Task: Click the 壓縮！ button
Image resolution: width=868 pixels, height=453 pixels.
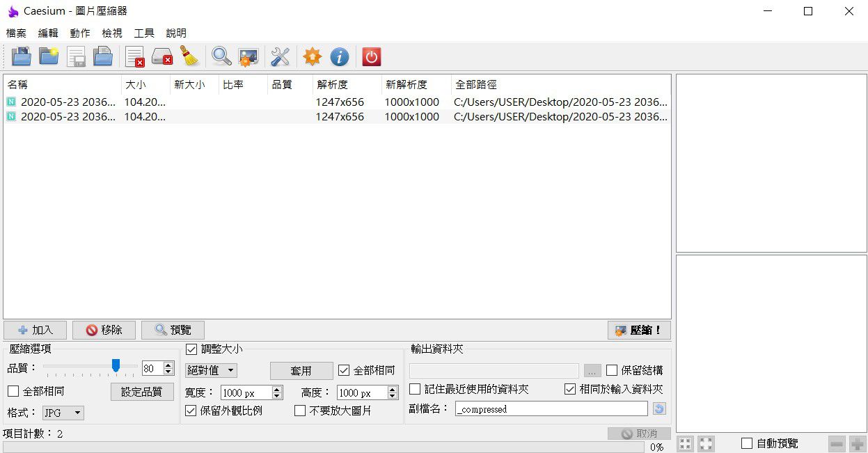Action: point(639,330)
